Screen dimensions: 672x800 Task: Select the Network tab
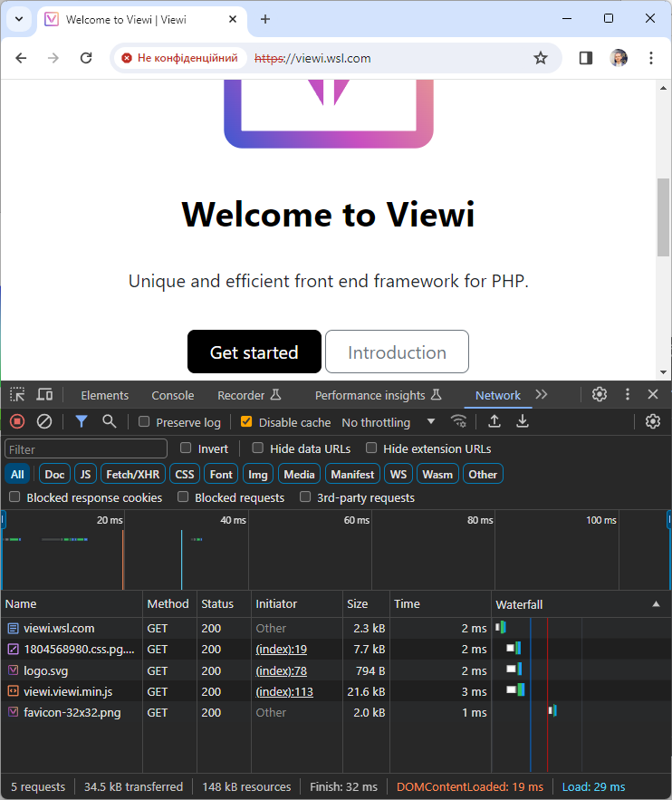click(x=498, y=395)
